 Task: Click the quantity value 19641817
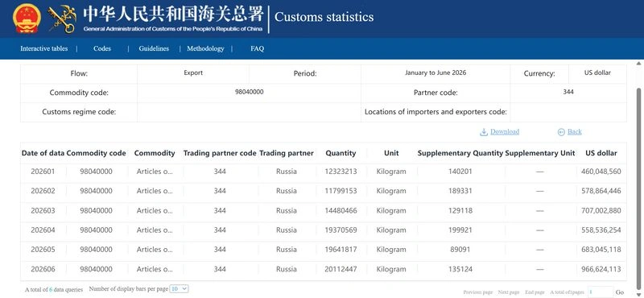(x=341, y=250)
